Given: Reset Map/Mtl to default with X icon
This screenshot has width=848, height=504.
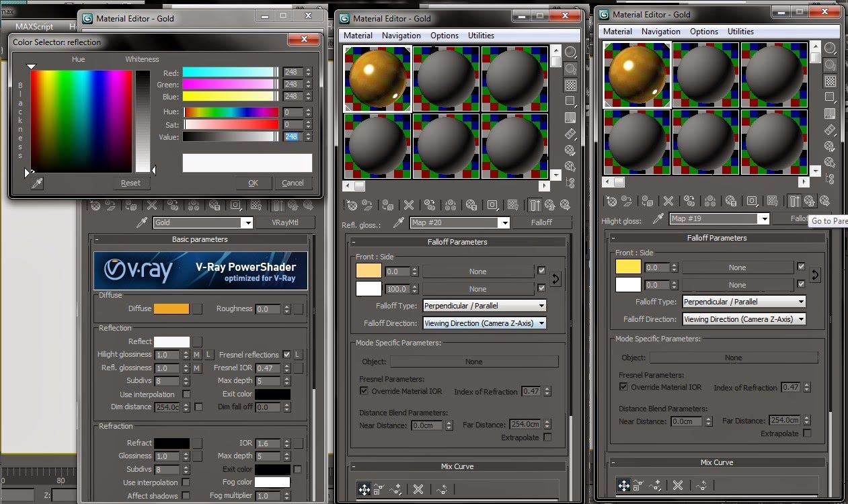Looking at the screenshot, I should pos(409,206).
